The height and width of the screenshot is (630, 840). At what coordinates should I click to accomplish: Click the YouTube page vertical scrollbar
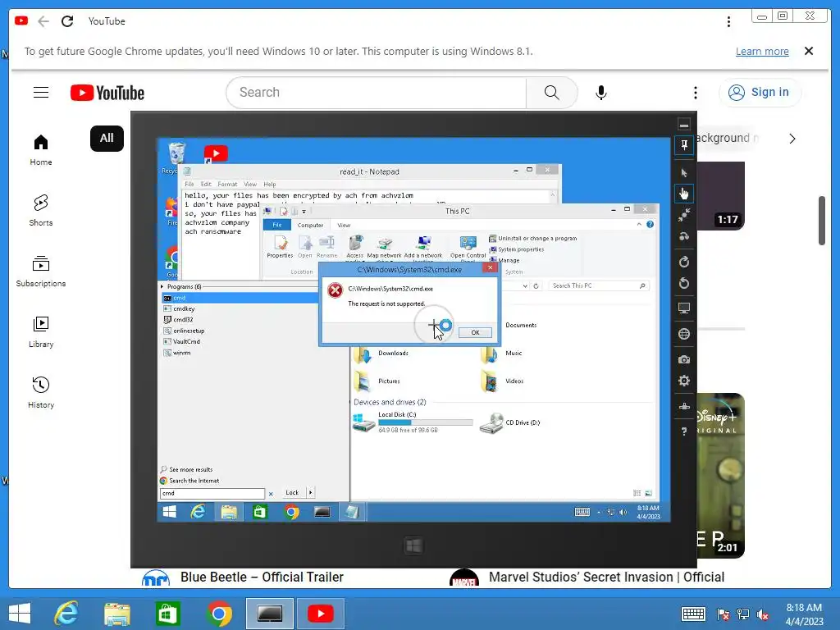pos(822,221)
